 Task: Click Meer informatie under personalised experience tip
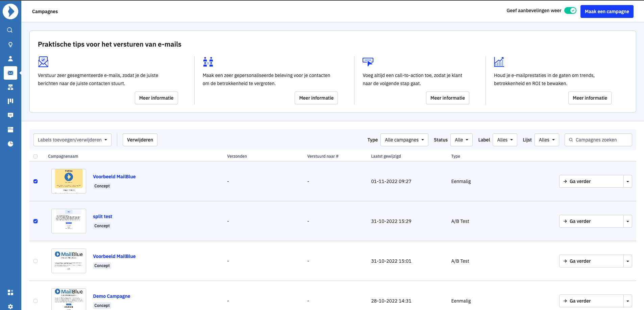coord(316,98)
